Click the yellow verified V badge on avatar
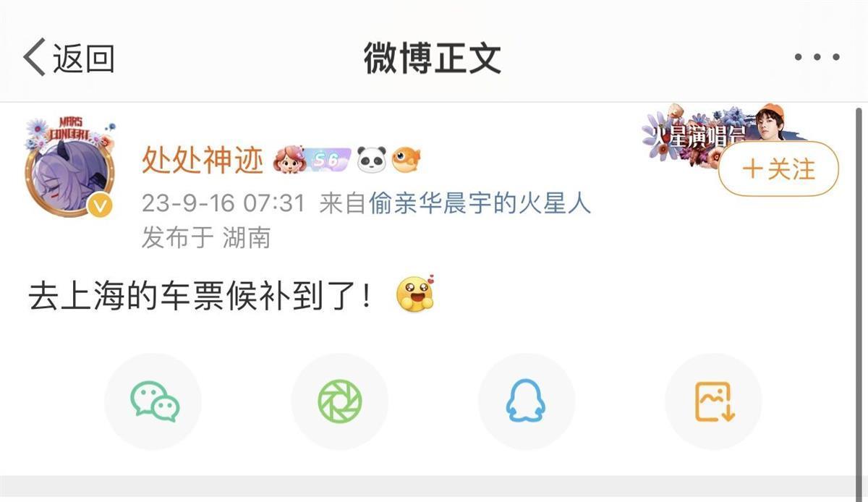Screen dimensions: 868x502 [101, 206]
